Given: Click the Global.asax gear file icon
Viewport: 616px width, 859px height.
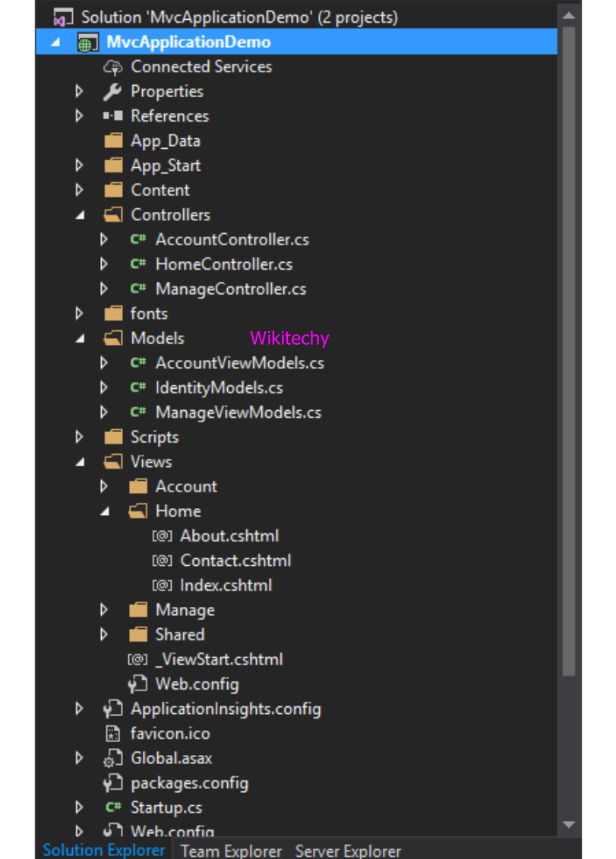Looking at the screenshot, I should [112, 759].
